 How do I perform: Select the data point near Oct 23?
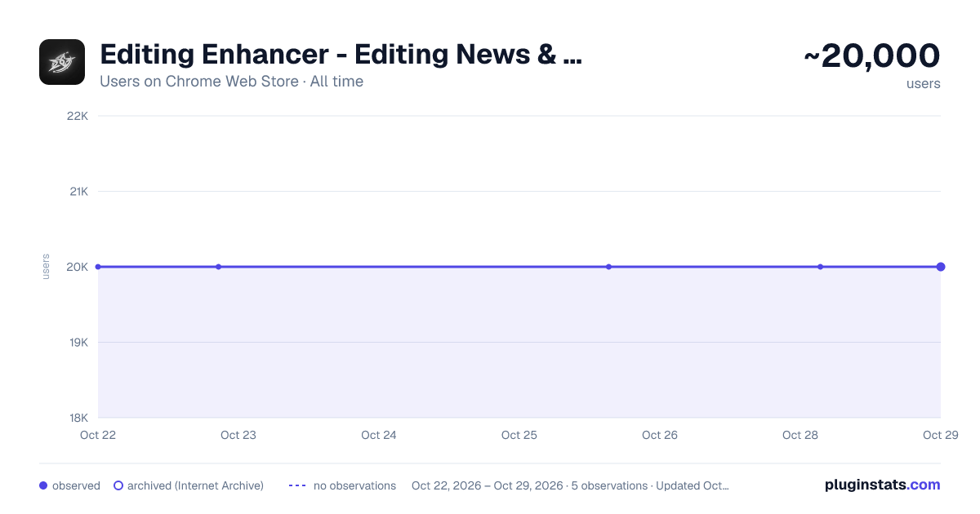click(218, 267)
